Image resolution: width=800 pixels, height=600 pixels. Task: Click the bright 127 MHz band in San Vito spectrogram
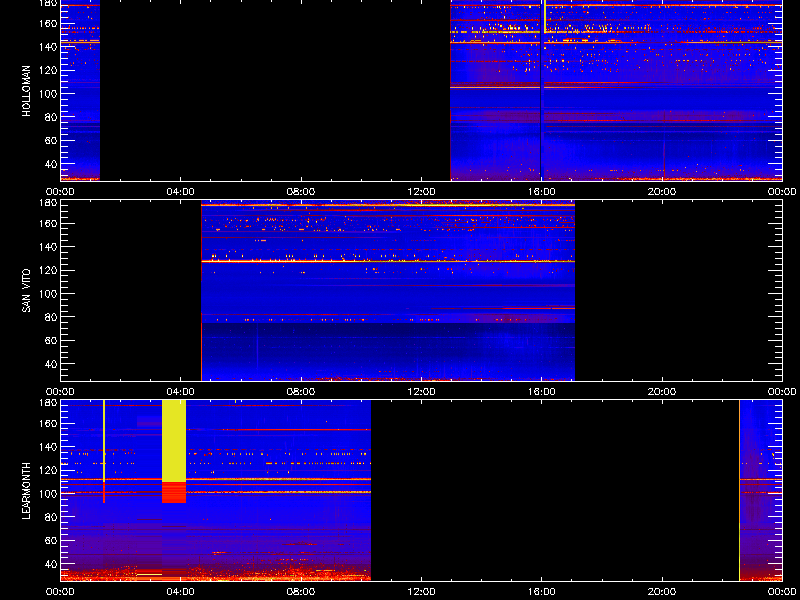pos(388,261)
